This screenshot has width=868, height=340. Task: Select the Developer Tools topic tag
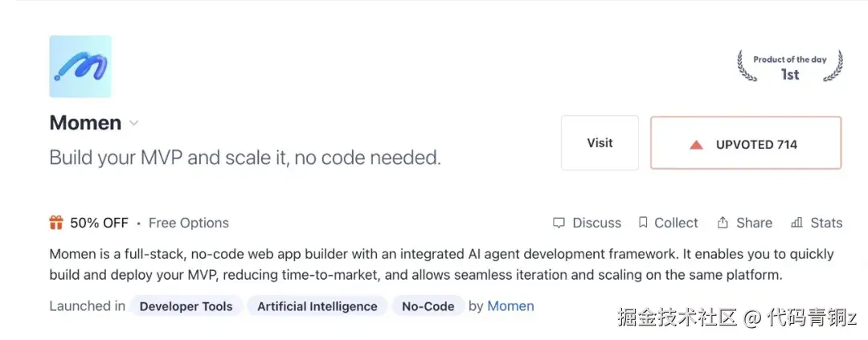[x=186, y=306]
